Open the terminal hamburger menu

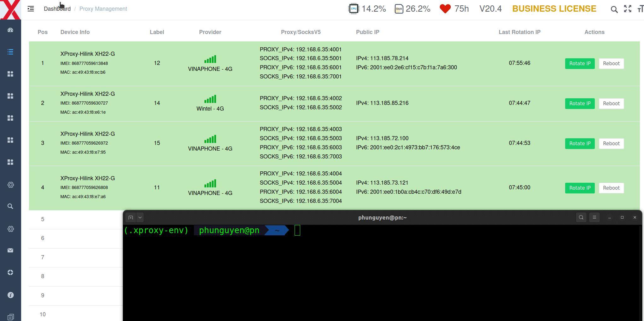pos(594,217)
